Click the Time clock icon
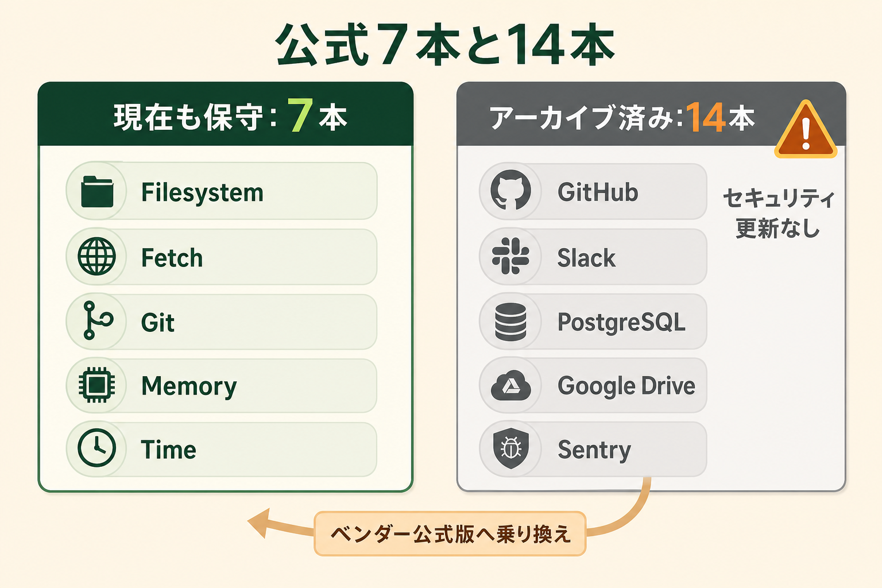This screenshot has width=882, height=588. (x=96, y=448)
